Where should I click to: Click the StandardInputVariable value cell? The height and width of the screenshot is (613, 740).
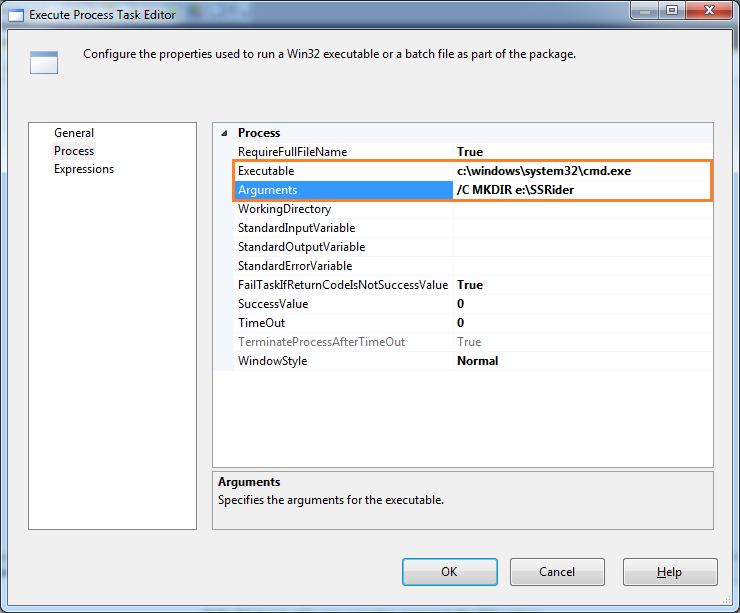tap(582, 228)
